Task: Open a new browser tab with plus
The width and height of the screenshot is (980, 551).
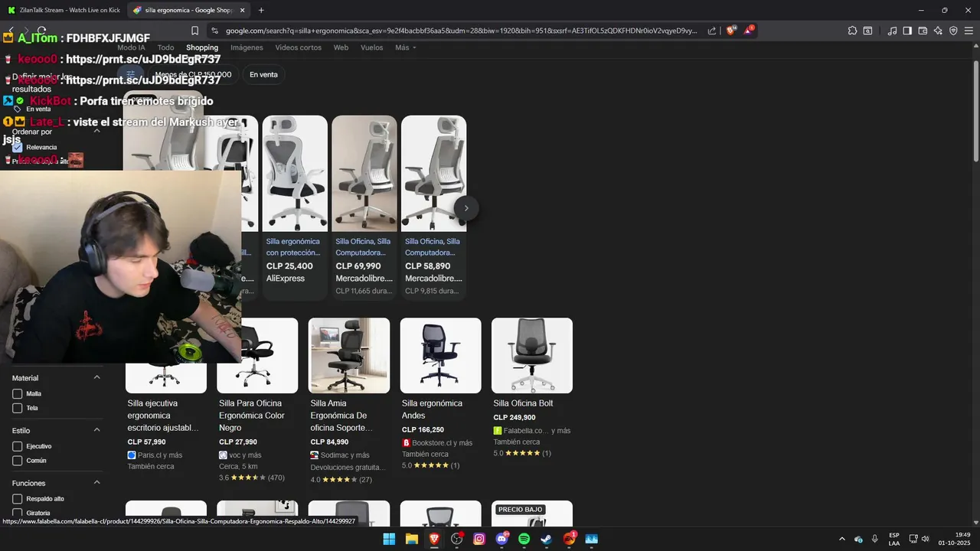Action: pyautogui.click(x=261, y=10)
